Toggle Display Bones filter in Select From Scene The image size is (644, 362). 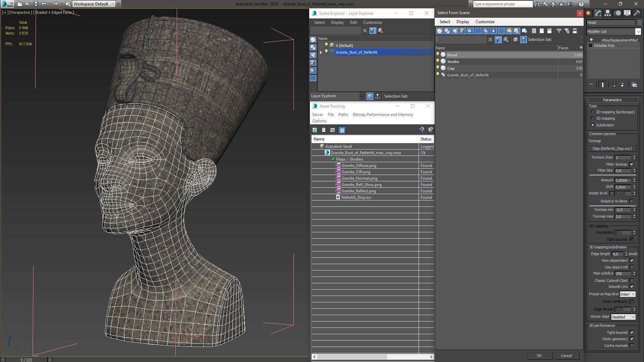501,31
